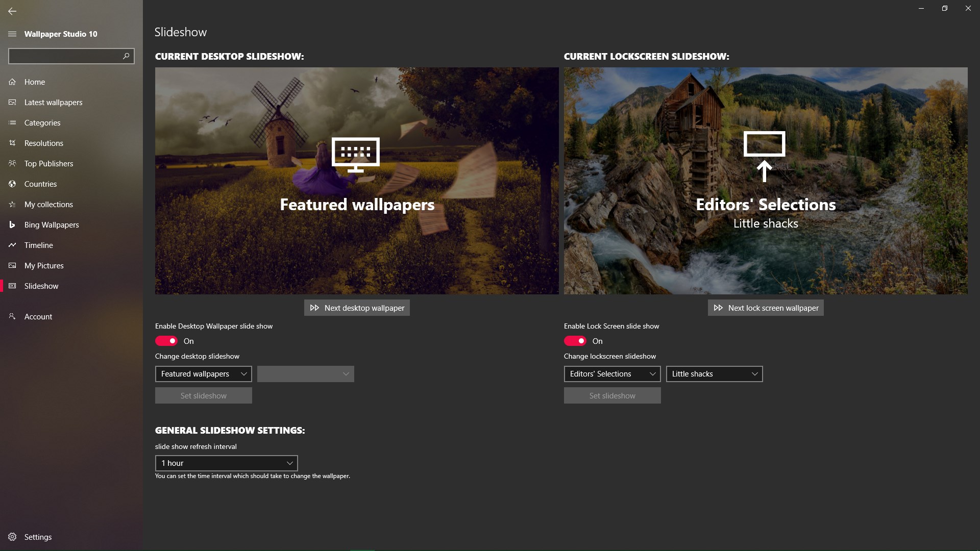Click the Bing Wallpapers sidebar icon
The image size is (980, 551).
(x=12, y=224)
